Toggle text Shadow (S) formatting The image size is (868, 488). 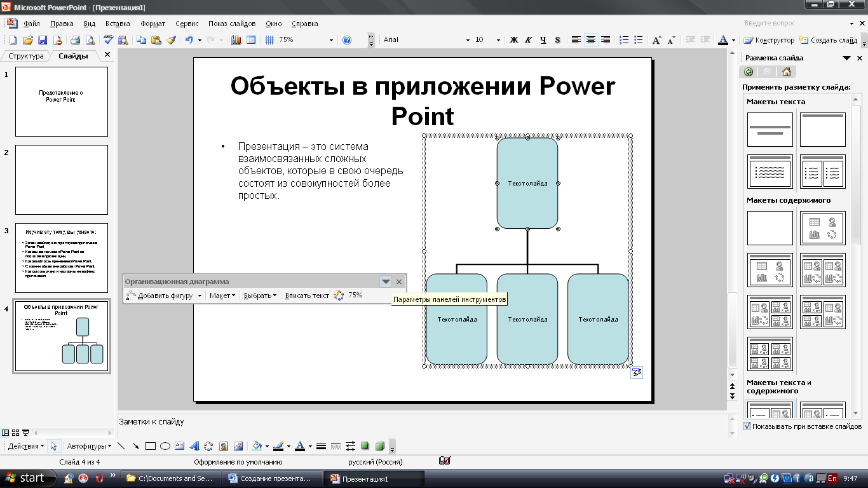558,39
